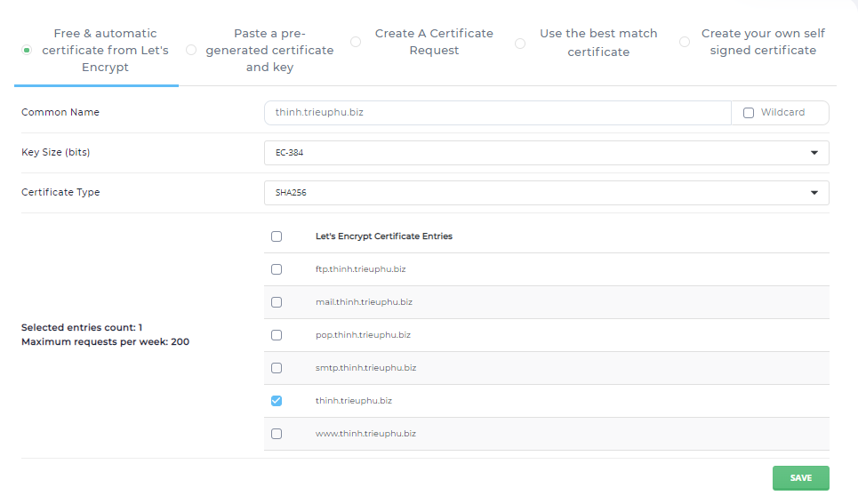Enable the Wildcard checkbox
858x504 pixels.
pos(749,113)
